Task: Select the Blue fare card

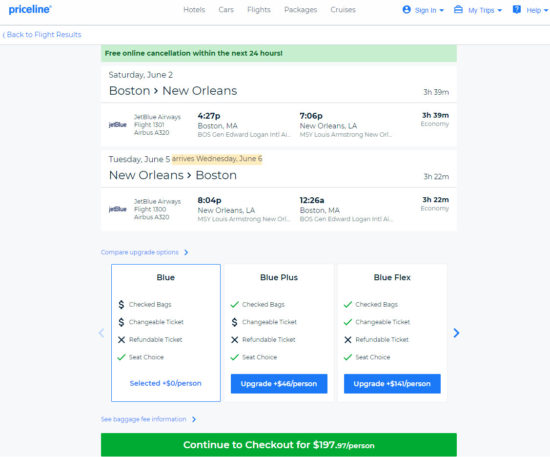Action: point(166,332)
